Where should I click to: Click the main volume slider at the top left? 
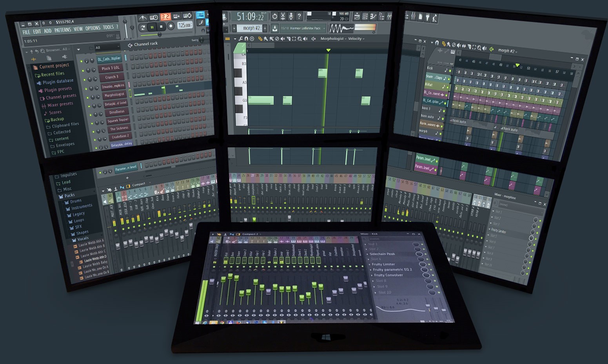pos(125,22)
